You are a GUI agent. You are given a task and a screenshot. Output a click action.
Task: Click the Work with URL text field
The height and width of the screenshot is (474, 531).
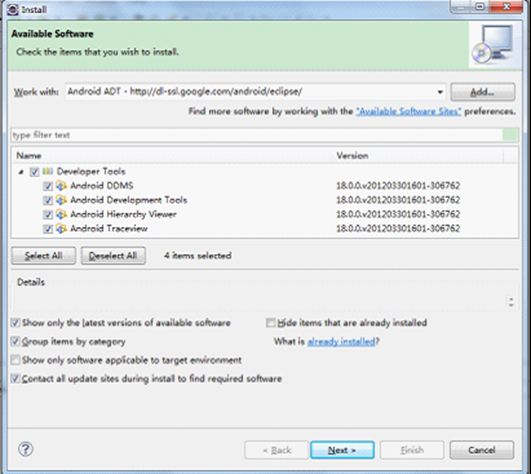click(250, 92)
